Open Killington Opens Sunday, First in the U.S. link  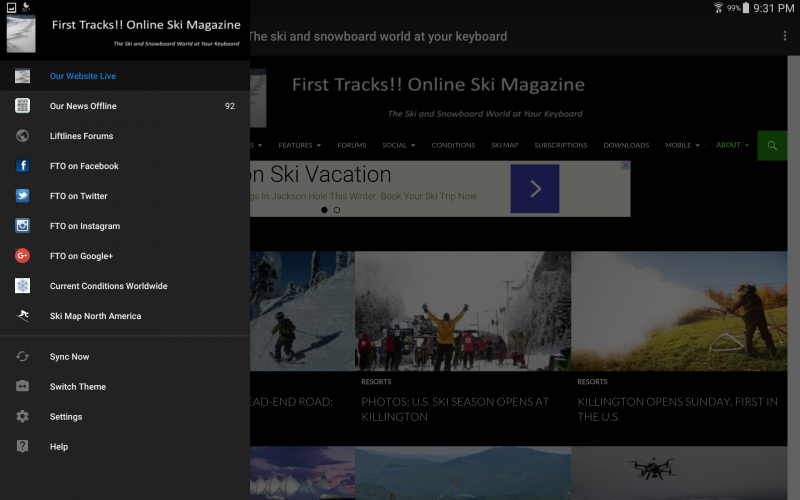tap(677, 409)
